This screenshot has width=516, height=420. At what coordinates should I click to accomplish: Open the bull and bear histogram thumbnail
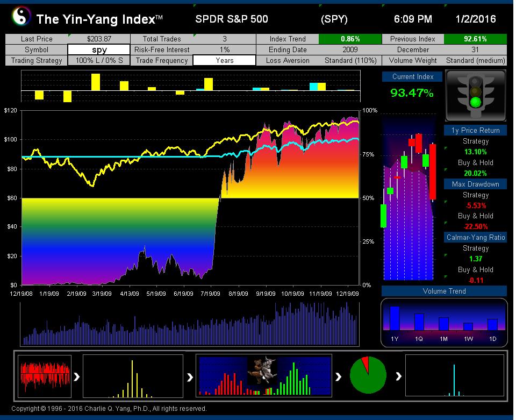tap(263, 376)
